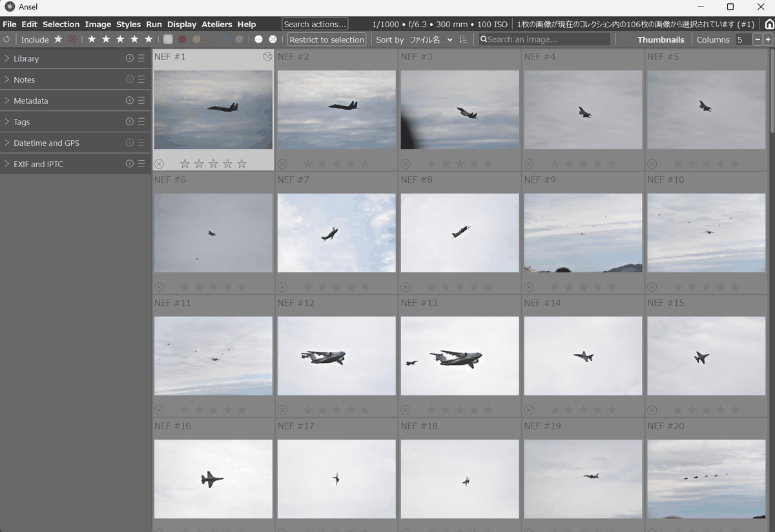Toggle the unstarred images filter icon
Viewport: 775px width, 532px height.
58,39
